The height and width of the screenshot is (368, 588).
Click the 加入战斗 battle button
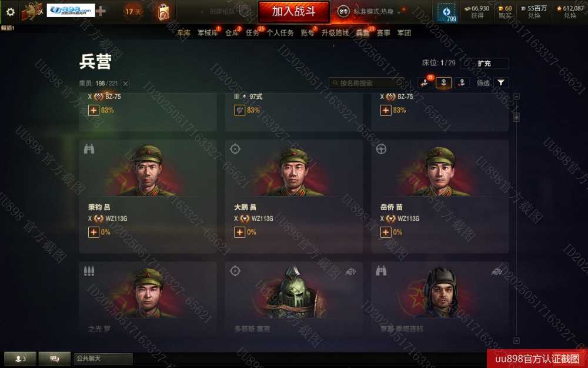(293, 12)
